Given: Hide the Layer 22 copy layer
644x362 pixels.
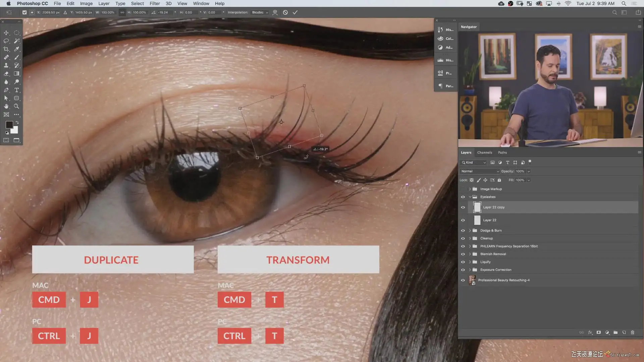Looking at the screenshot, I should pyautogui.click(x=463, y=207).
